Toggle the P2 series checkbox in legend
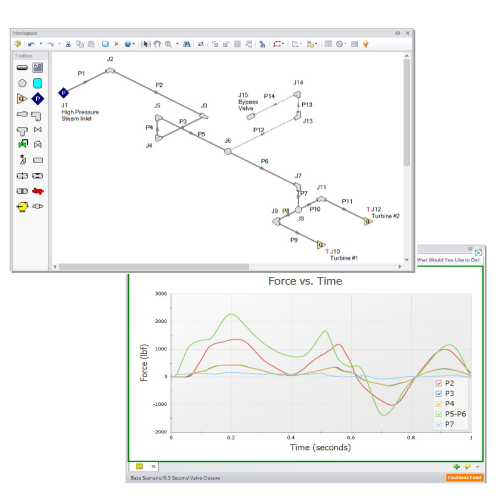This screenshot has width=500, height=500. pos(439,383)
